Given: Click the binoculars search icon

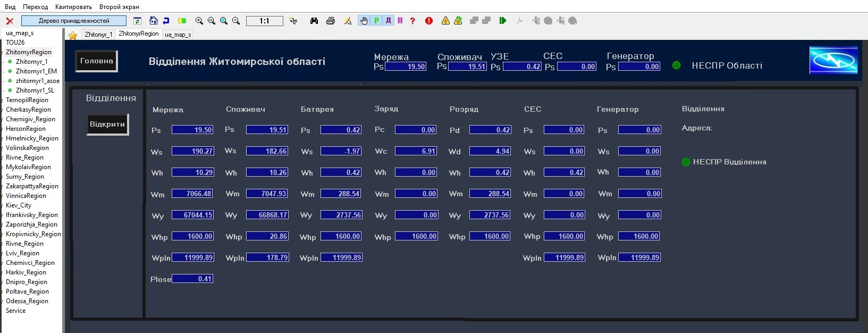Looking at the screenshot, I should coord(314,21).
